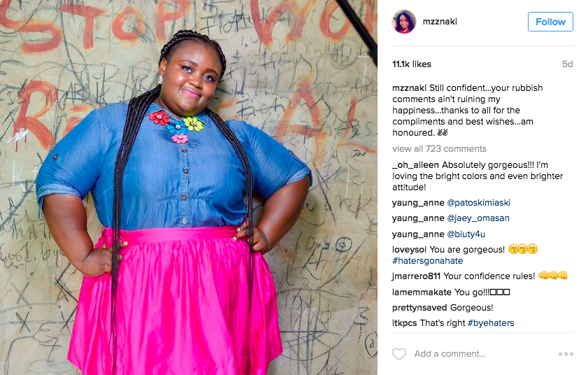Open the three-dot more options menu

tap(566, 354)
